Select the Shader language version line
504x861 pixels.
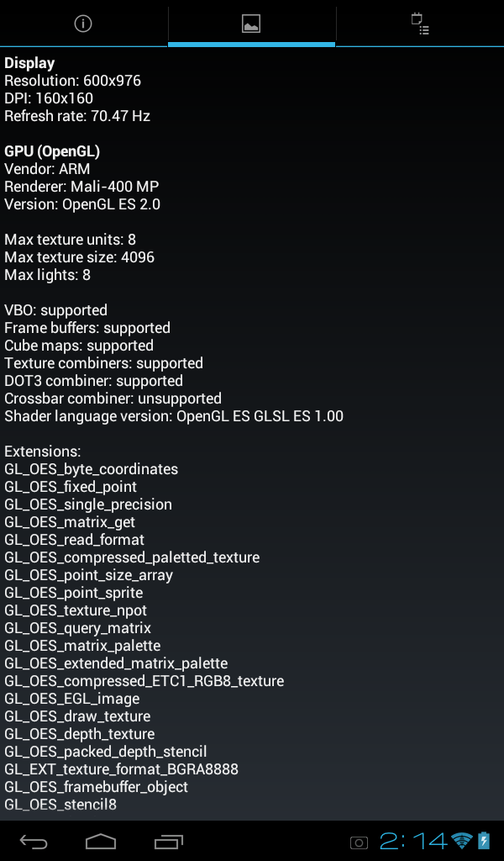(x=174, y=416)
